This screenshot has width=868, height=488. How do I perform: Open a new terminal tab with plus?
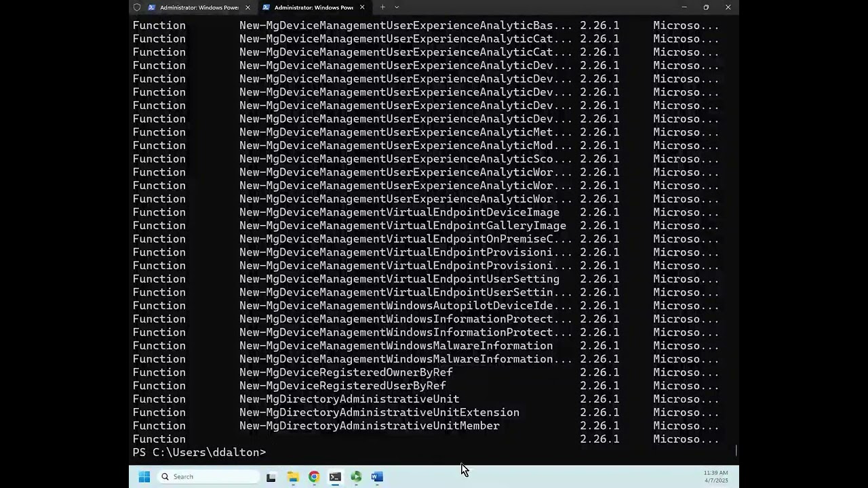point(382,7)
